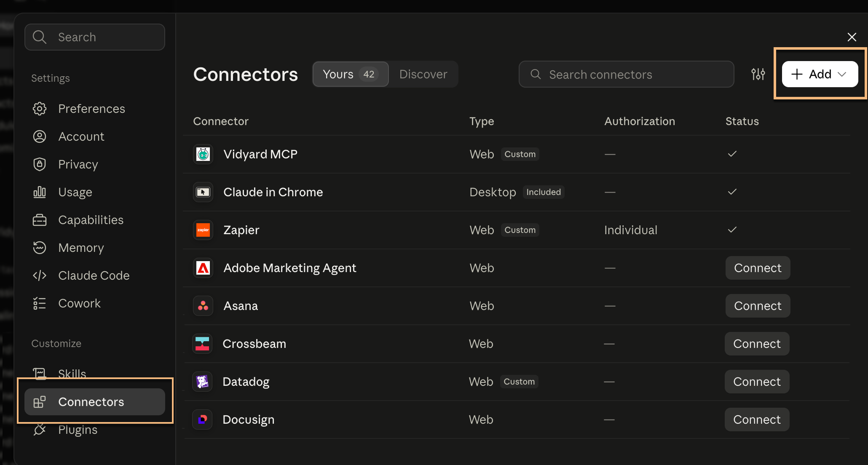Open the Skills section
The width and height of the screenshot is (868, 465).
[x=94, y=374]
